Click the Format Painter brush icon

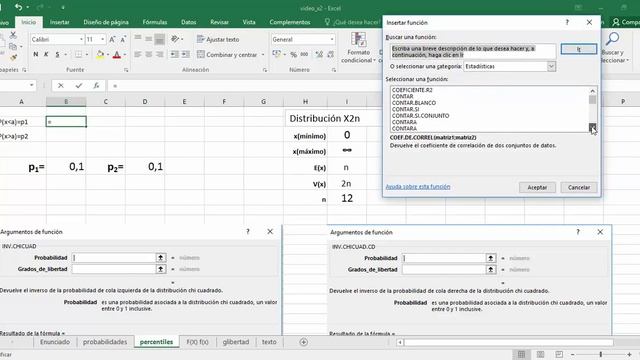[13, 58]
